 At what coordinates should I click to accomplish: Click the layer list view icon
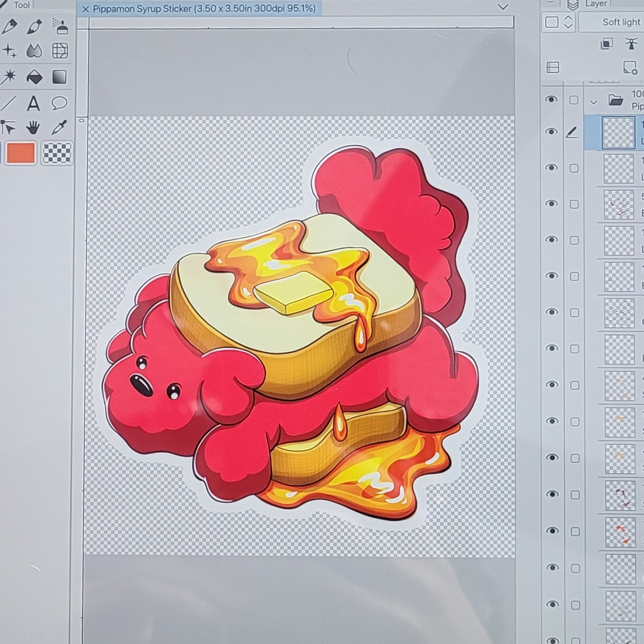click(552, 67)
